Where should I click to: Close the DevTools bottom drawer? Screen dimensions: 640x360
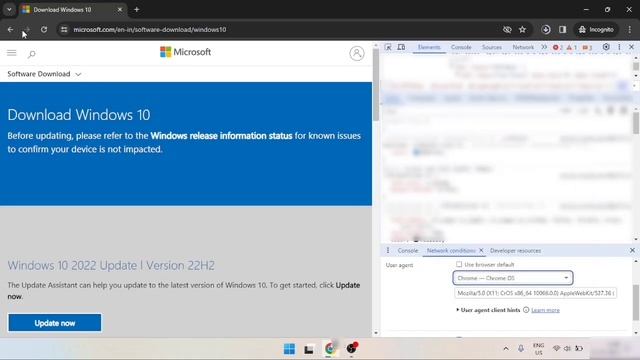(x=632, y=250)
